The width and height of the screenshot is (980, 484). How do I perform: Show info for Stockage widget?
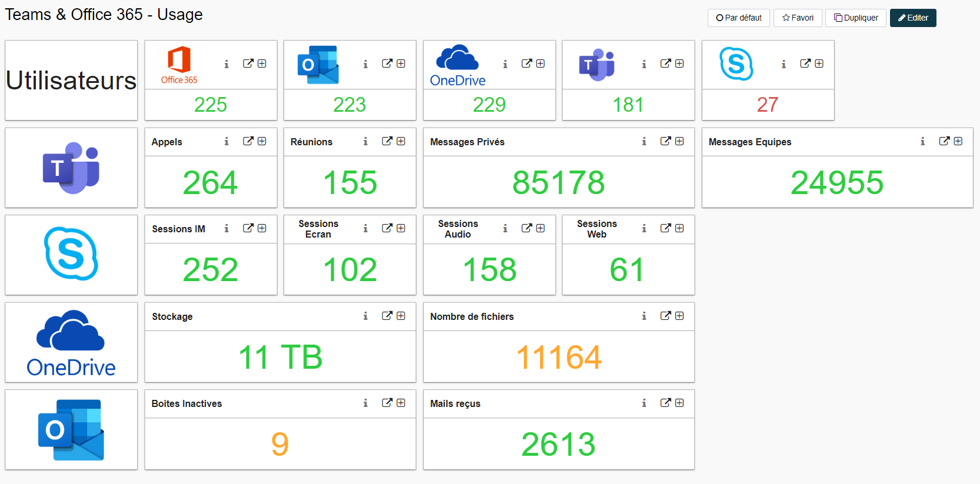(365, 316)
